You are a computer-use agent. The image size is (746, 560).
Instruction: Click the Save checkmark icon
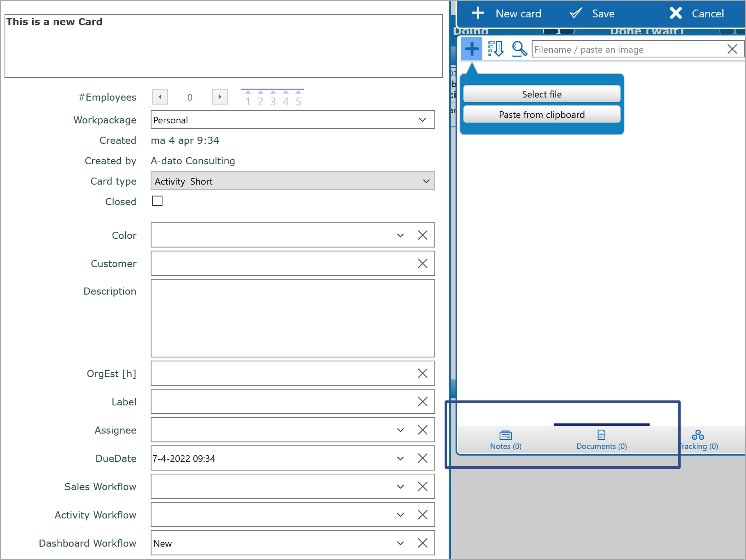point(576,13)
